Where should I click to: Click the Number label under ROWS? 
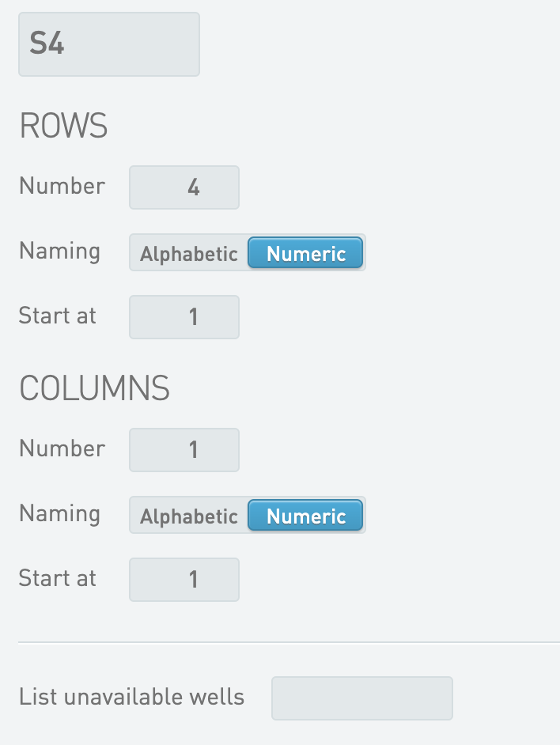coord(62,187)
